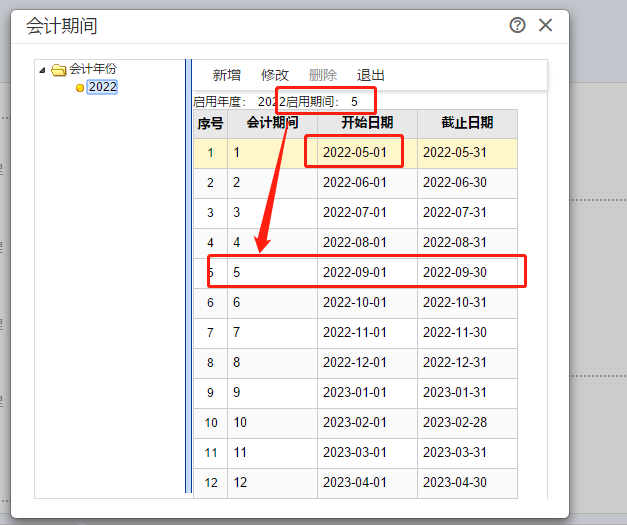
Task: Click the 修改 toolbar button
Action: [x=275, y=75]
